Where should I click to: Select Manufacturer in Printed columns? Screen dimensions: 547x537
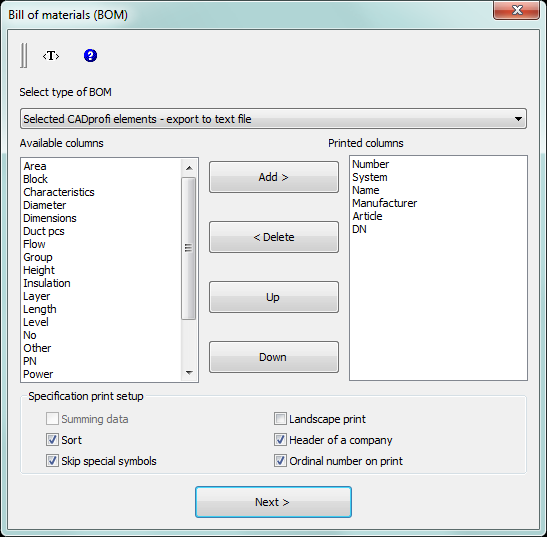384,203
